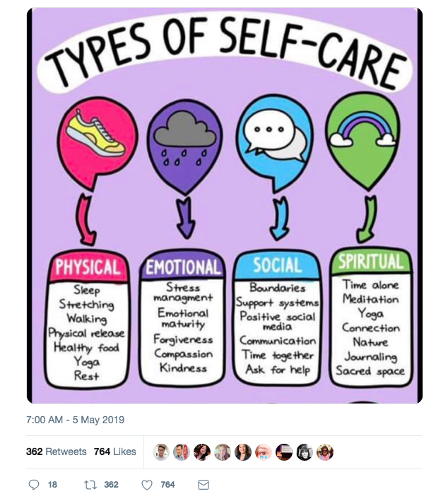
Task: Click the SPIRITUAL green header label
Action: click(371, 261)
